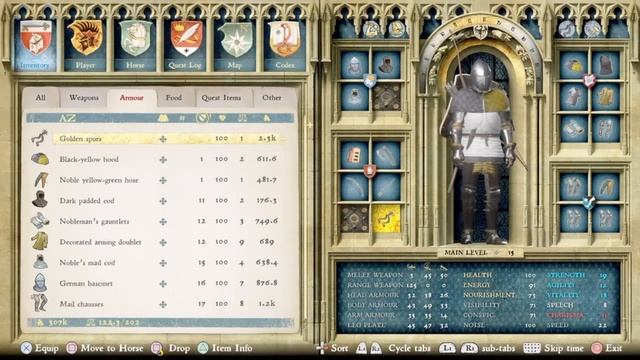The width and height of the screenshot is (640, 360).
Task: Click the Noble's mail coif icon
Action: coord(40,262)
